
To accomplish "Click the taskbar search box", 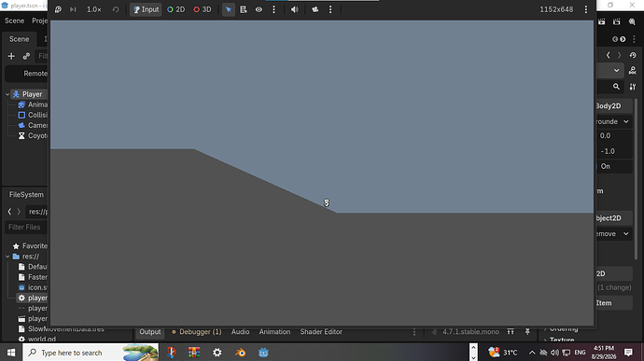I will (x=91, y=353).
